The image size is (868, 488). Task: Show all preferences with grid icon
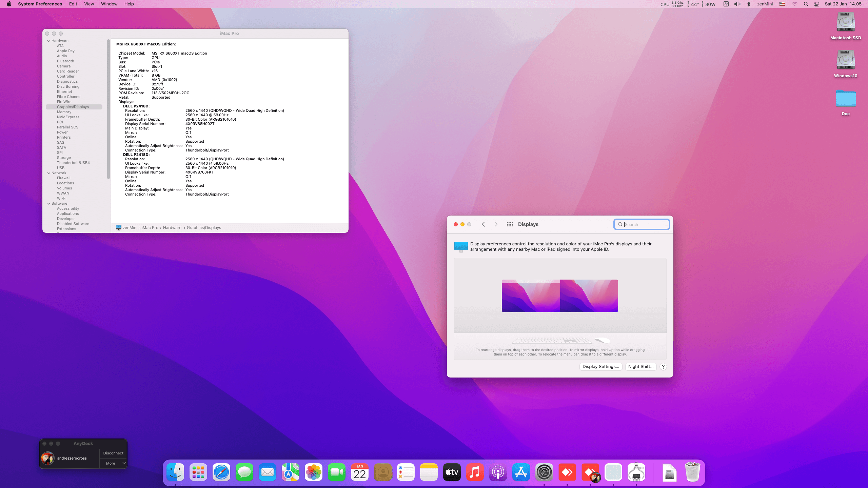point(510,224)
